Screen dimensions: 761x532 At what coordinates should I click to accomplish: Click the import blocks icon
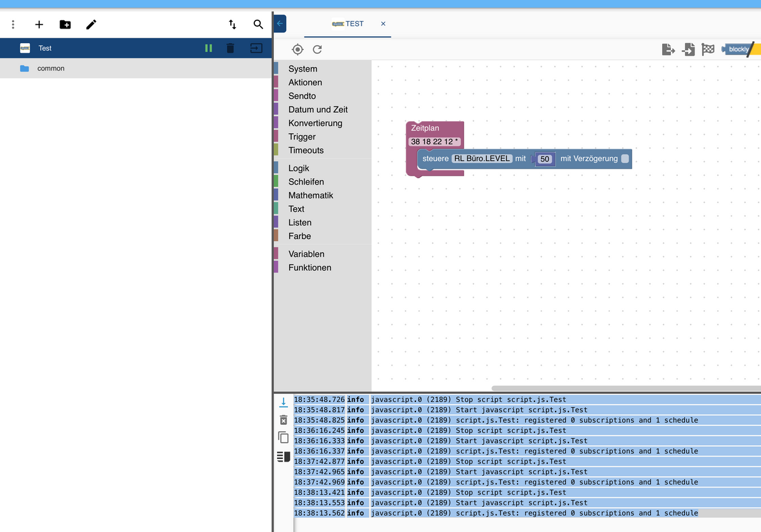(x=688, y=49)
